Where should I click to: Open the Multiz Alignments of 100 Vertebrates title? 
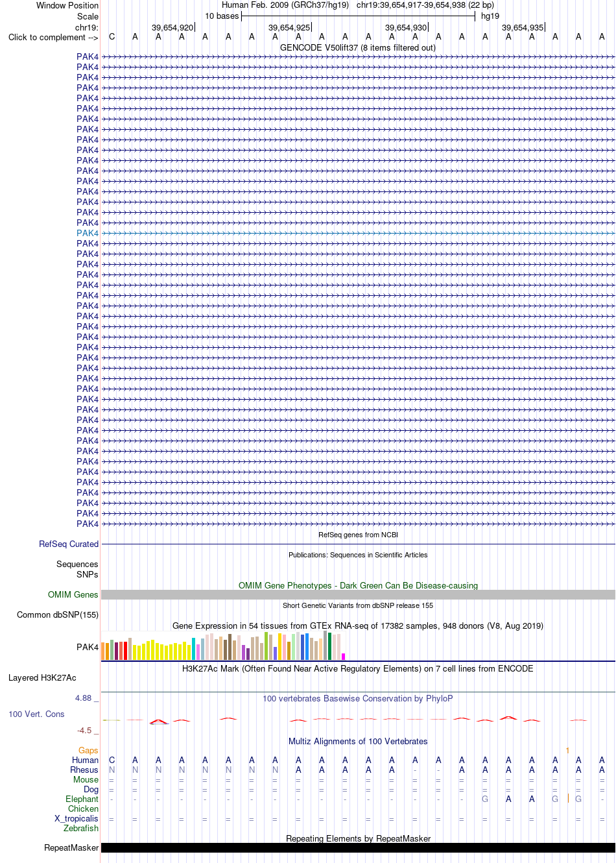click(358, 741)
